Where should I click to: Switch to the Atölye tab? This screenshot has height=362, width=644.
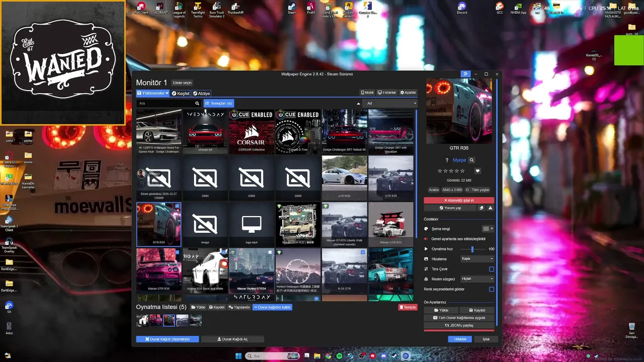click(201, 94)
